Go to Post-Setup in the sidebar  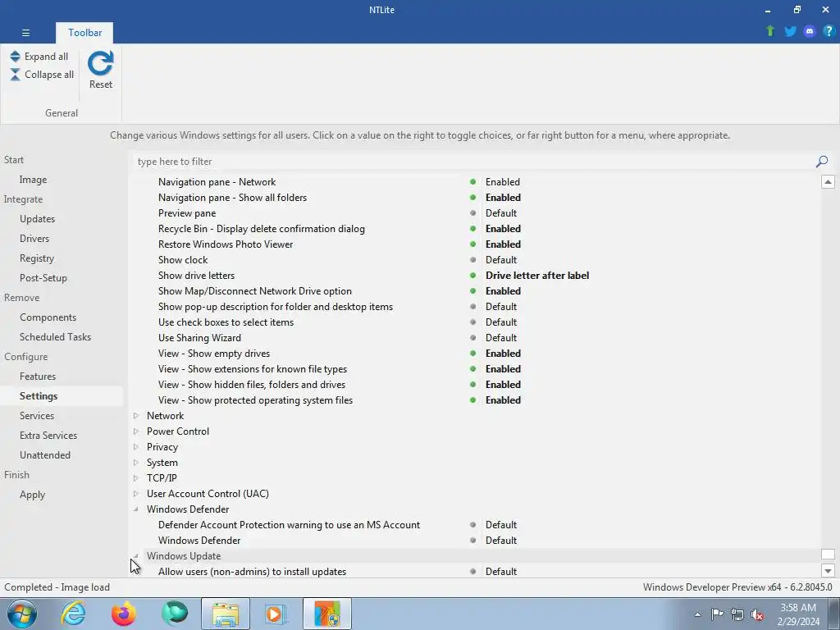43,278
